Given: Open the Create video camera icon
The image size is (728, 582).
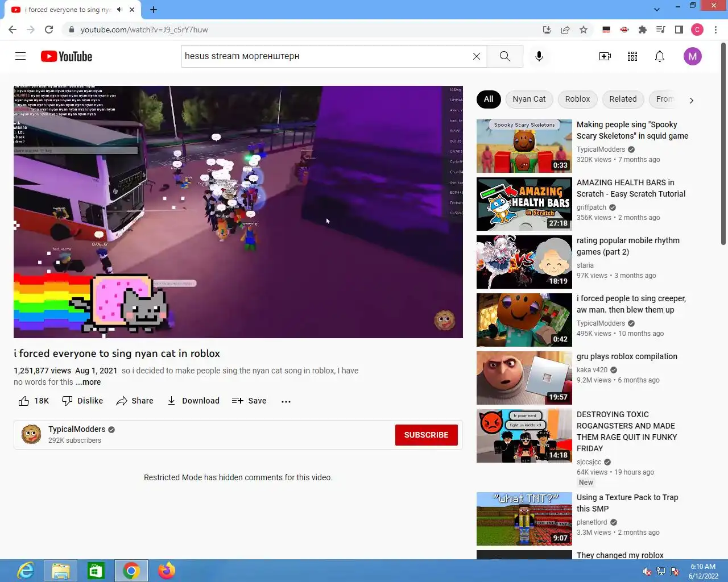Looking at the screenshot, I should click(x=605, y=56).
